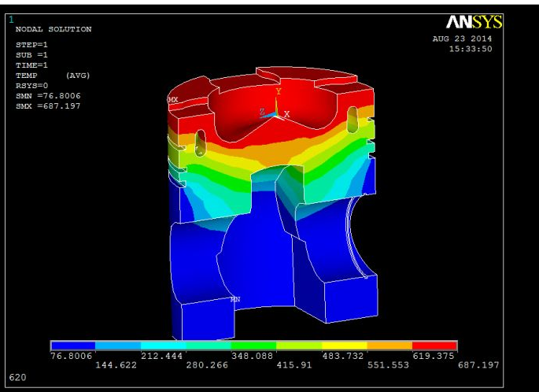
Task: Click the cyan legend color band
Action: click(x=164, y=346)
